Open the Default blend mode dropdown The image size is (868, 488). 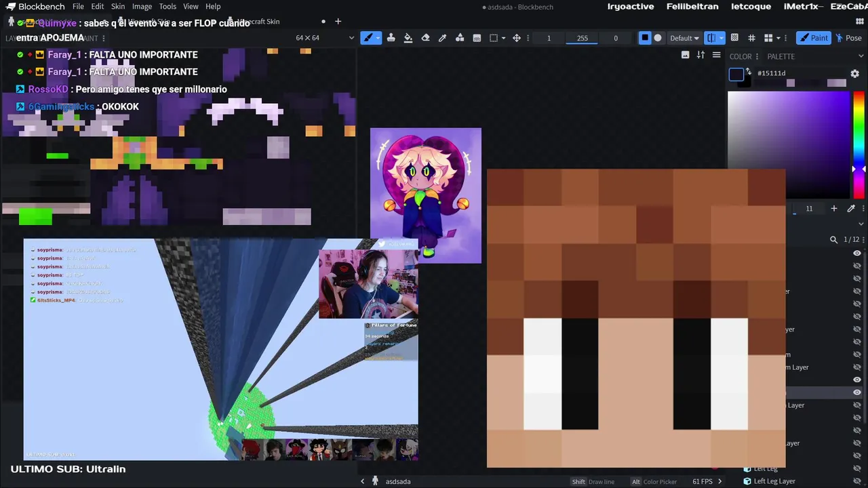pos(684,38)
